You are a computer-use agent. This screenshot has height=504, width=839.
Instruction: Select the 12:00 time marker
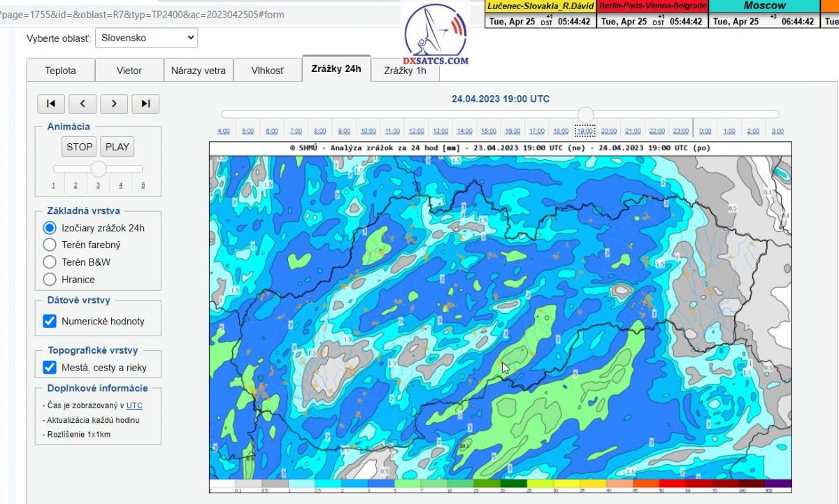coord(416,131)
